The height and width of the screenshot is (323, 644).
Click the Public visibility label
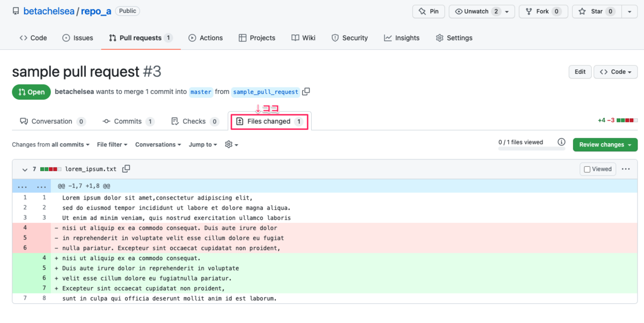click(x=127, y=11)
